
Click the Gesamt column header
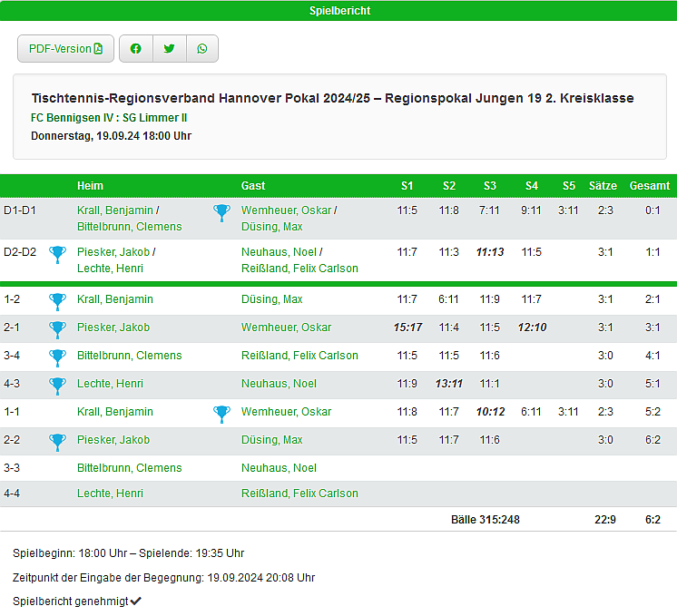(x=650, y=186)
